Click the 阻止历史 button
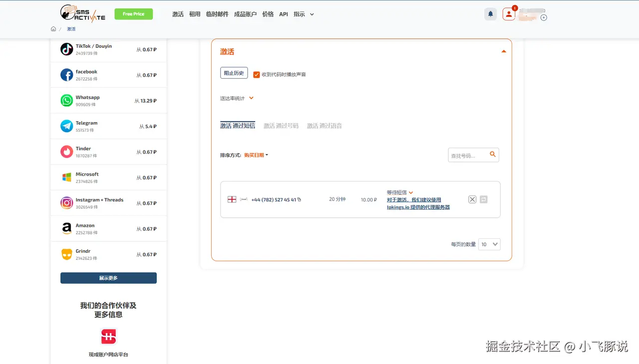 (x=234, y=73)
